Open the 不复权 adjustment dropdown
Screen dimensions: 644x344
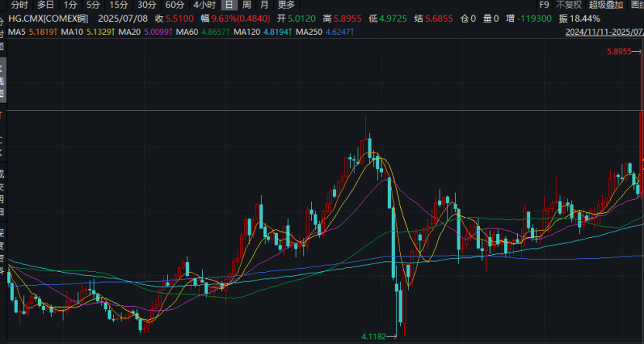coord(568,5)
